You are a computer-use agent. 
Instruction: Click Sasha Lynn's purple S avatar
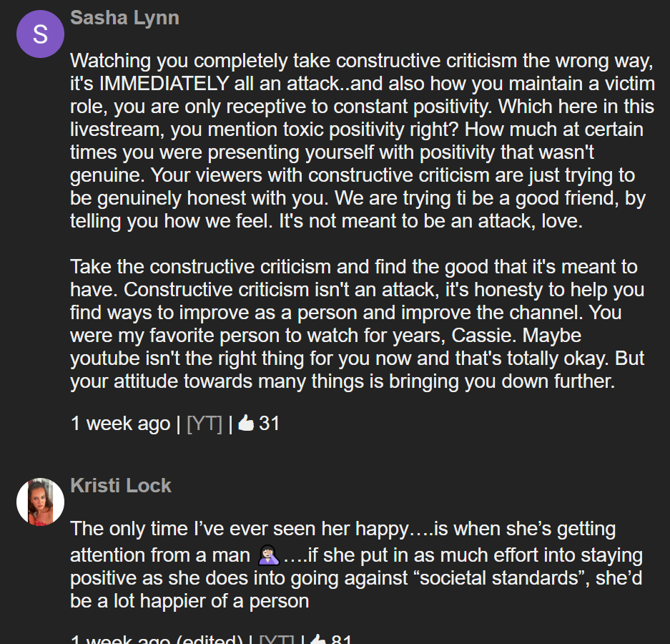40,34
